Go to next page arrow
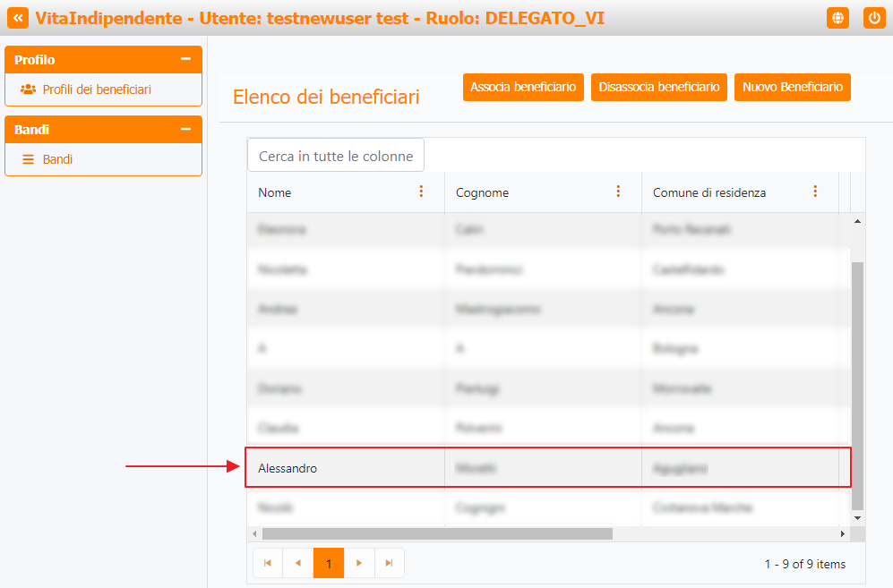This screenshot has height=588, width=893. point(359,563)
